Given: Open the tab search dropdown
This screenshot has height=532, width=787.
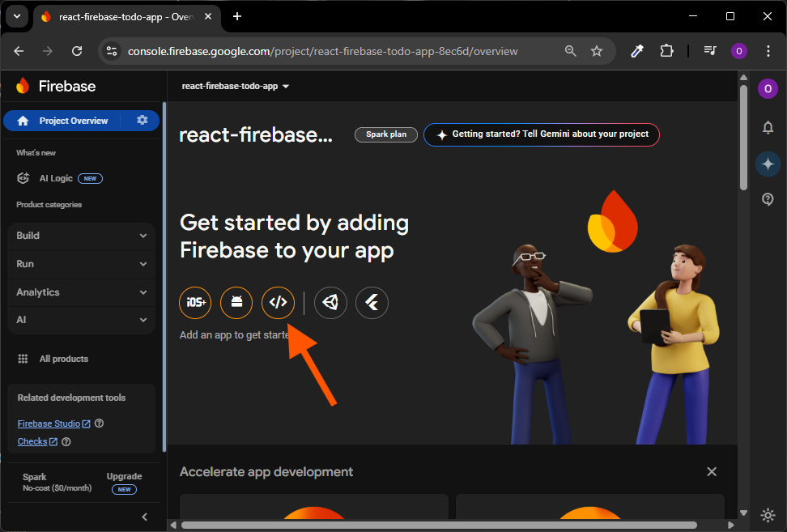Looking at the screenshot, I should [x=17, y=16].
